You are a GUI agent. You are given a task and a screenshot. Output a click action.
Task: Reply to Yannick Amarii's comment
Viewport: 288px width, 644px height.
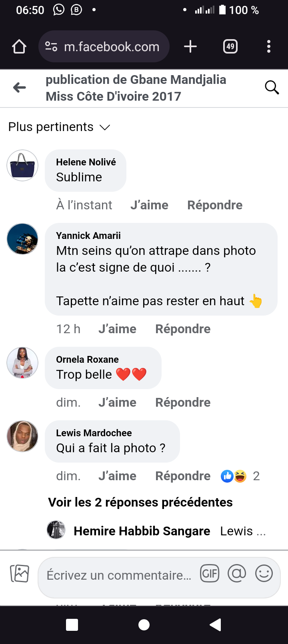pyautogui.click(x=183, y=329)
